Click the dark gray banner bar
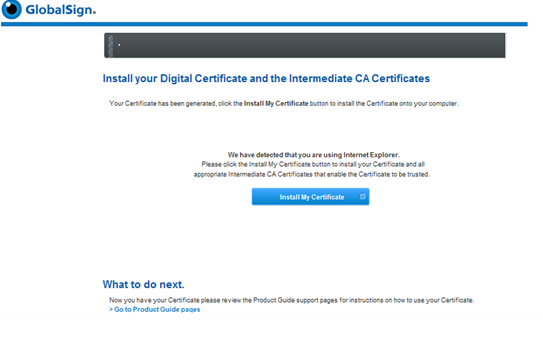Image resolution: width=543 pixels, height=360 pixels. pyautogui.click(x=305, y=45)
